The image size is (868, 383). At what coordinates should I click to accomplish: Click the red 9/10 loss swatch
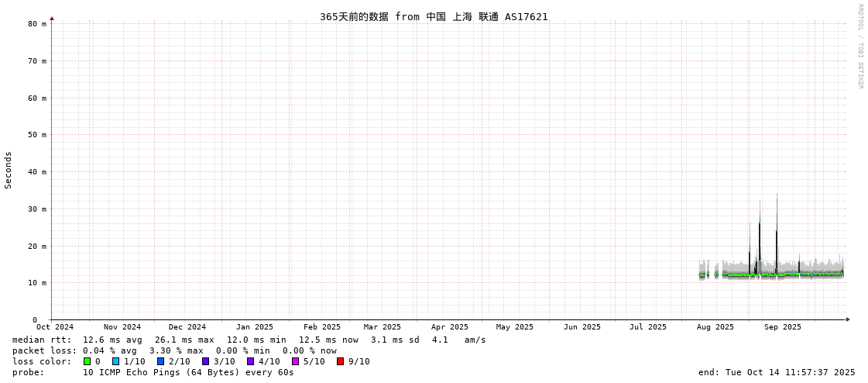[340, 361]
